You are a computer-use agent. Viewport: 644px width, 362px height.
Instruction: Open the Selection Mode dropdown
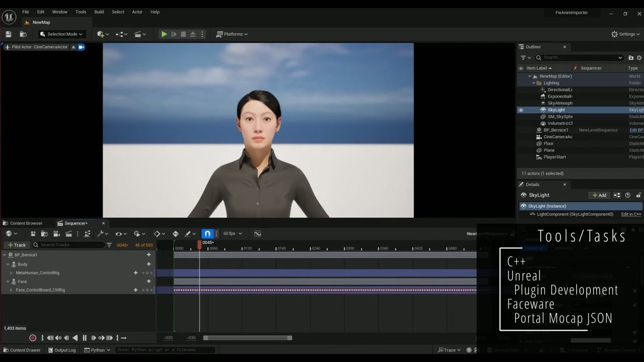pos(61,34)
